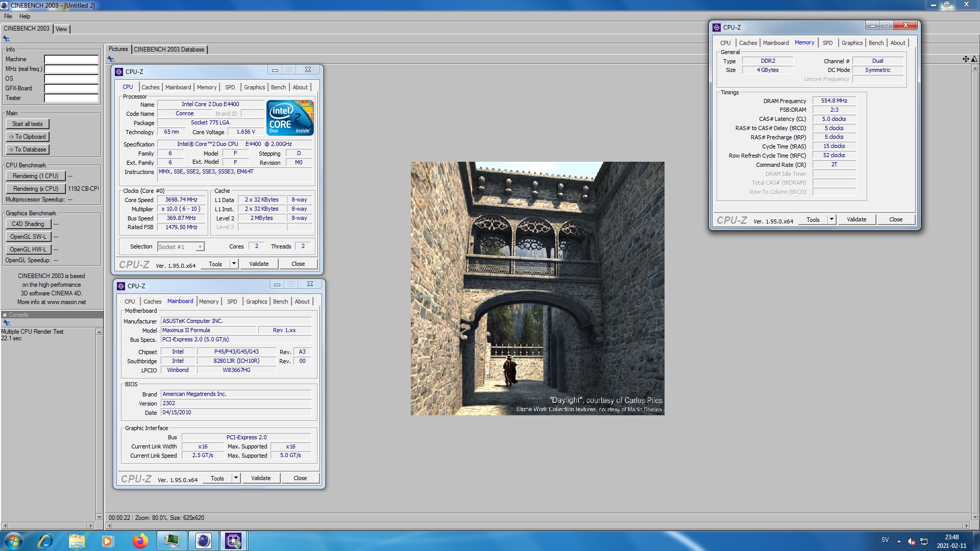Click the SV language indicator
The width and height of the screenshot is (980, 551).
click(885, 540)
